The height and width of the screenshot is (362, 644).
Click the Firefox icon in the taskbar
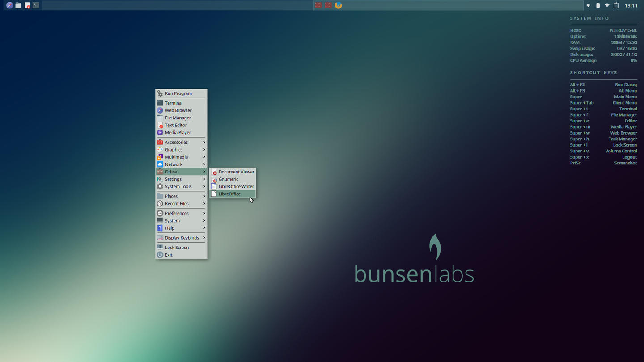coord(339,5)
